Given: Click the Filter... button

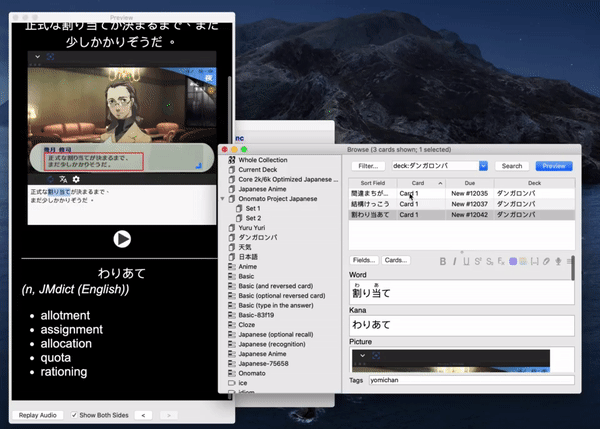Looking at the screenshot, I should (368, 166).
